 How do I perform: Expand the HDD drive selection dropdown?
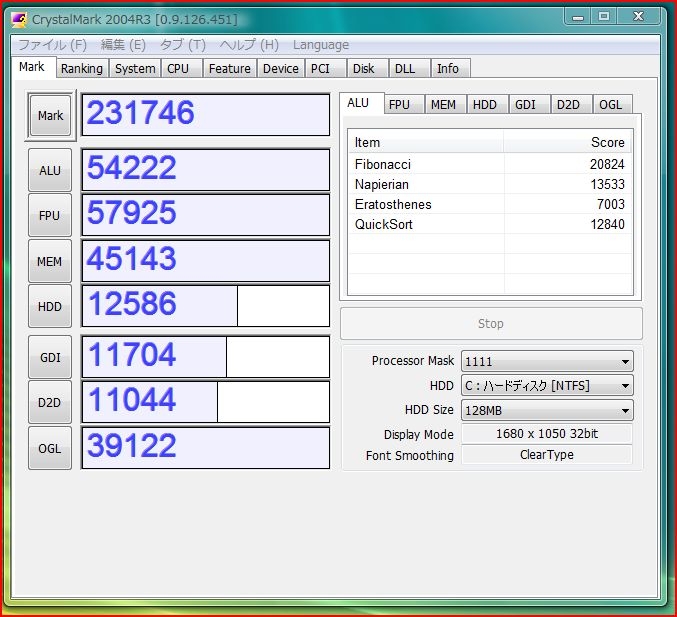coord(547,386)
